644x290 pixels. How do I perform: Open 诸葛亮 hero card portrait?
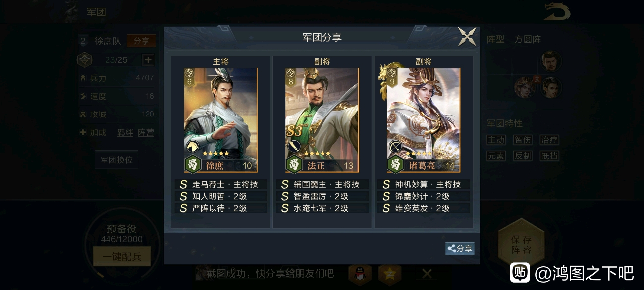tap(423, 120)
